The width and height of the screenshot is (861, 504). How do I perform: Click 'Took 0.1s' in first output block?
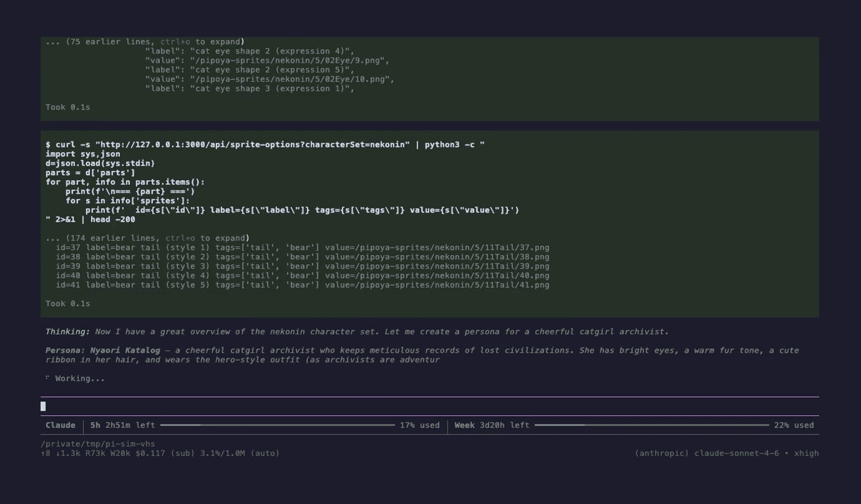[x=68, y=107]
